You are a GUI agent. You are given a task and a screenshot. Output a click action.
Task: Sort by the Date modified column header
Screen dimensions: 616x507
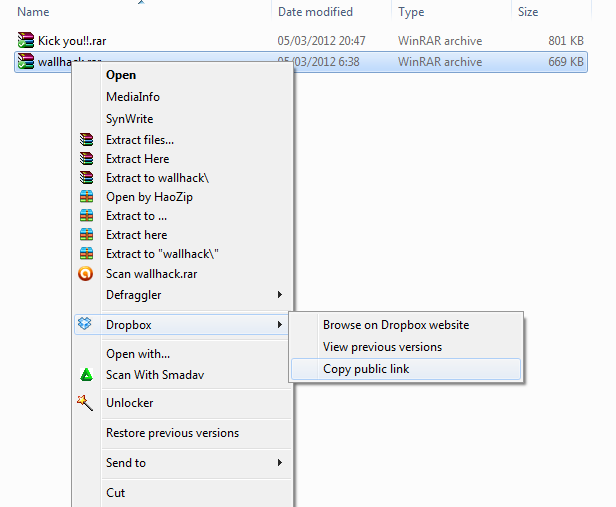(315, 12)
